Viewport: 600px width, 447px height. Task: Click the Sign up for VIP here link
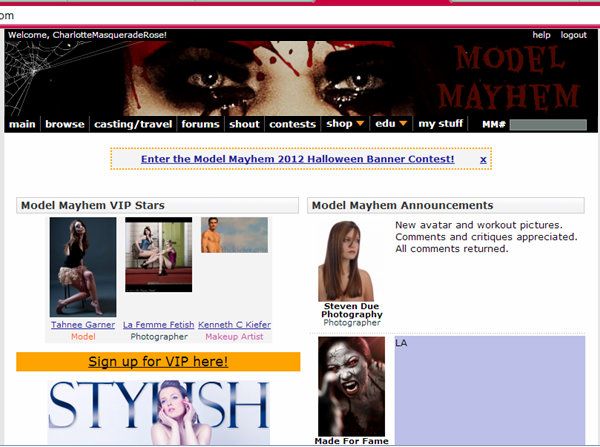(158, 362)
